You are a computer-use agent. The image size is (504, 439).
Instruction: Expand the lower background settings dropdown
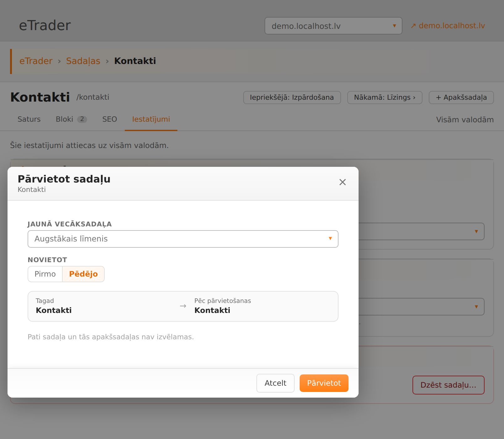421,307
